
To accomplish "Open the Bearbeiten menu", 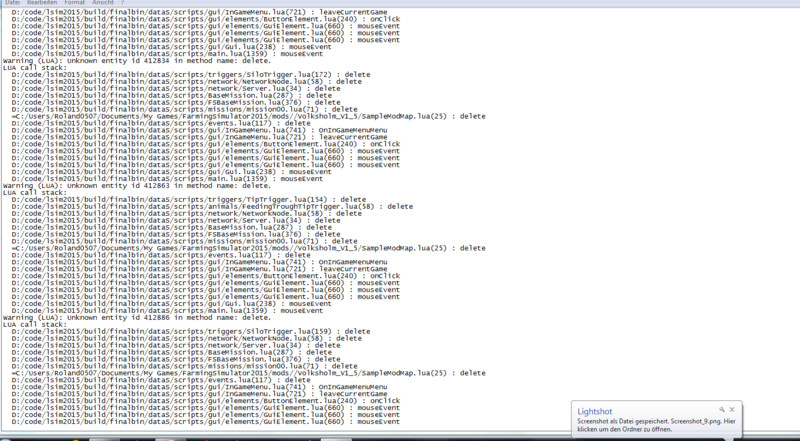I will point(42,3).
